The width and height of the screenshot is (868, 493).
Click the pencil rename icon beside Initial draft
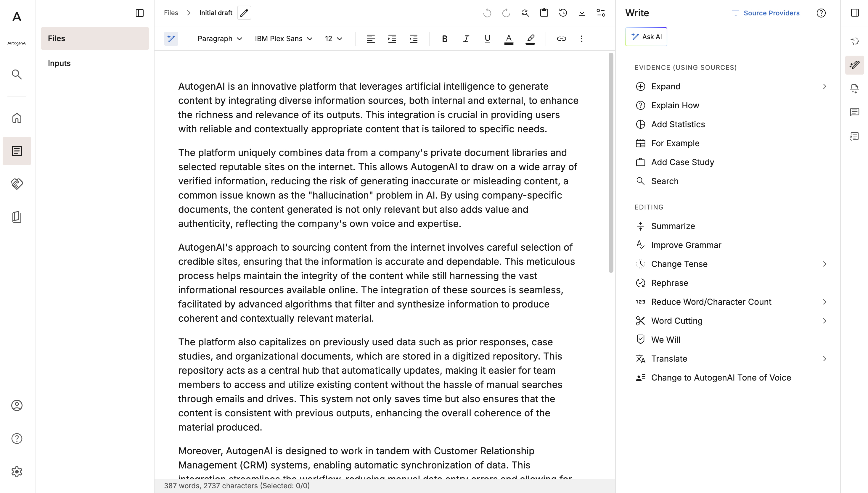pos(244,13)
